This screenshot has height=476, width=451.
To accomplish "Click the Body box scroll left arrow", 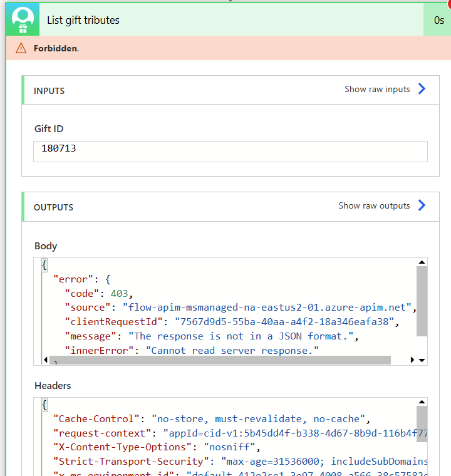I will (44, 360).
